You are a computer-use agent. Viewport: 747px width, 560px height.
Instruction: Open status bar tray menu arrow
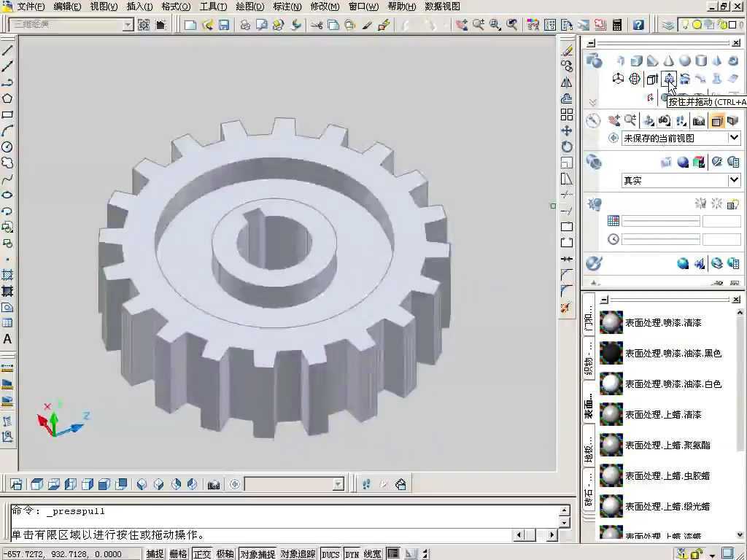pyautogui.click(x=712, y=554)
